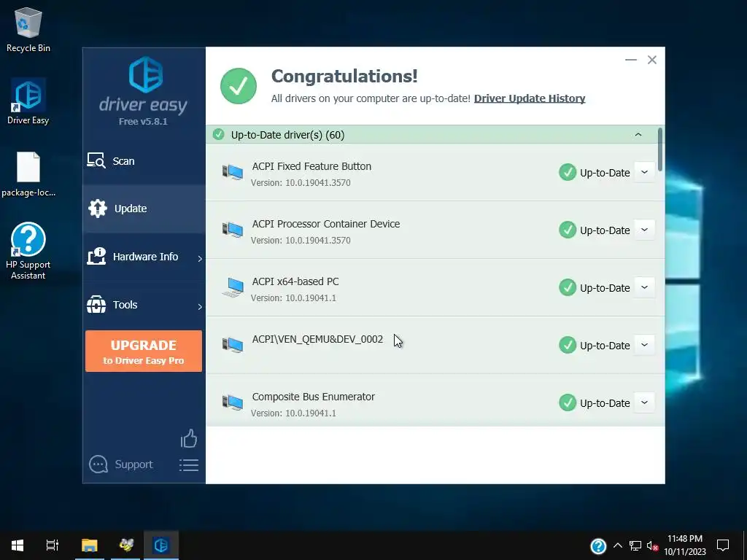The width and height of the screenshot is (747, 560).
Task: Select the Composite Bus Enumerator name
Action: click(314, 397)
